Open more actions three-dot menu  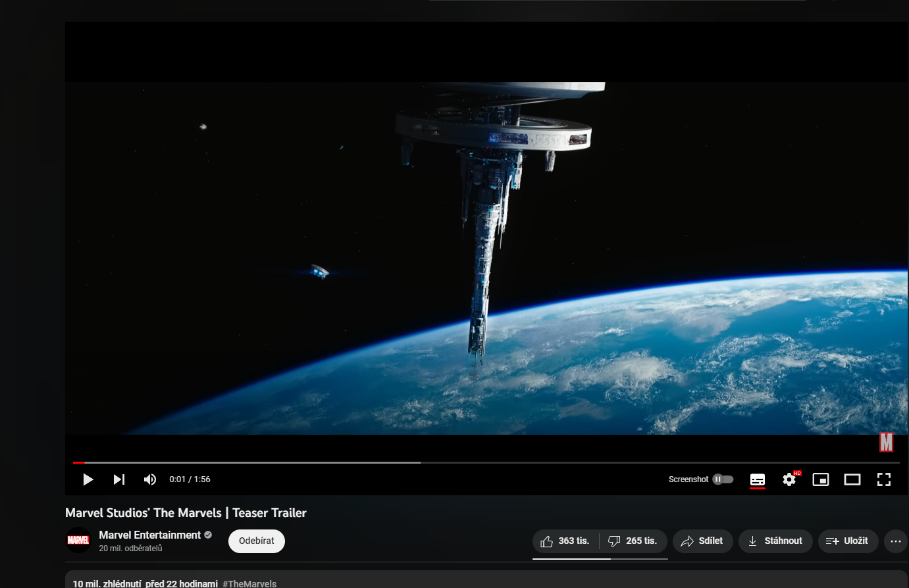895,541
